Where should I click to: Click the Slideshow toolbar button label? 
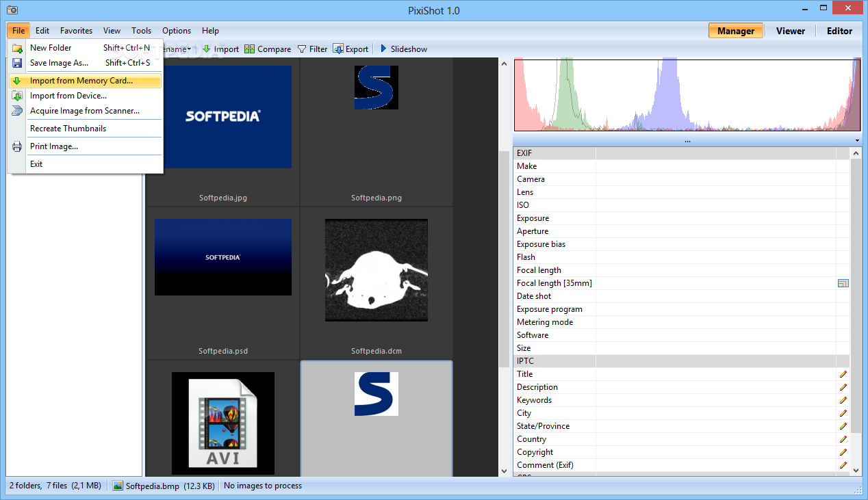pos(409,49)
